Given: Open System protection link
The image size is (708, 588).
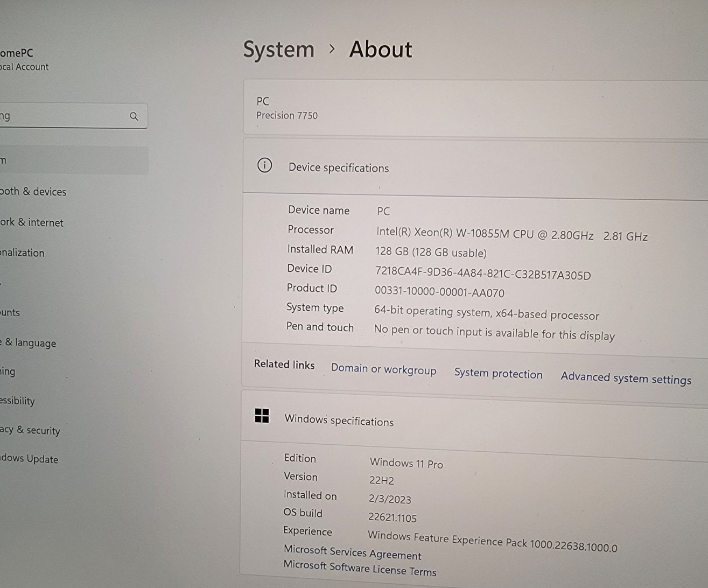Looking at the screenshot, I should pos(498,373).
